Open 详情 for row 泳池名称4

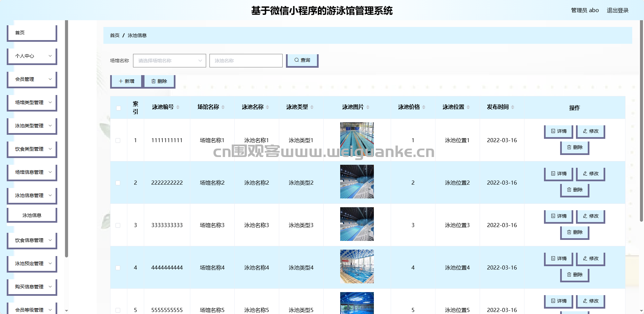558,259
